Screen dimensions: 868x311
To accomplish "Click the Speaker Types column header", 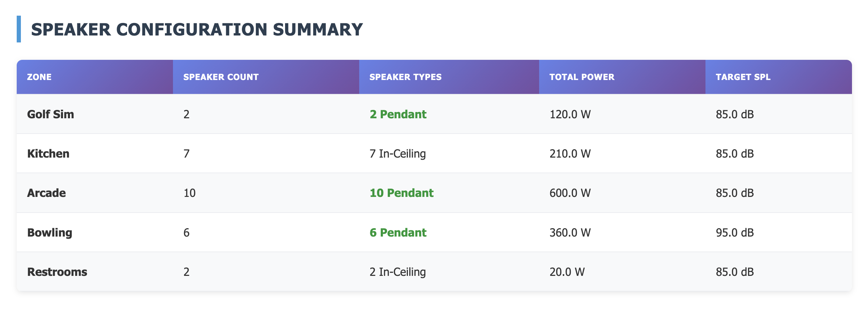I will [405, 77].
